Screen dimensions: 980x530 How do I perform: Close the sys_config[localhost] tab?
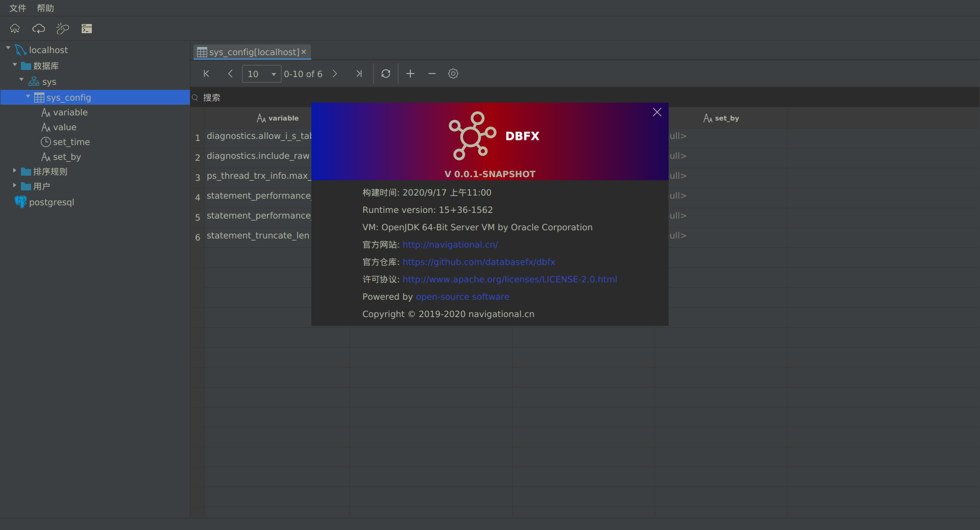click(x=304, y=52)
